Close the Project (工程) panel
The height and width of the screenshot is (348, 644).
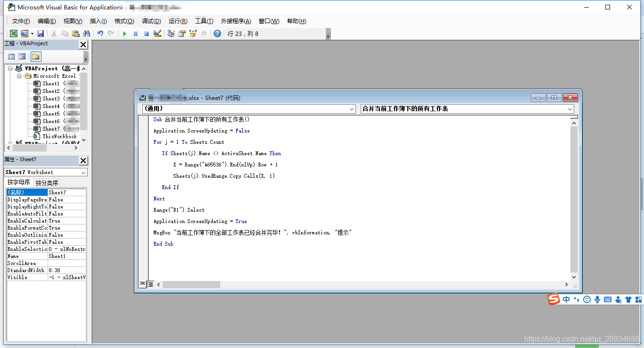[x=83, y=44]
